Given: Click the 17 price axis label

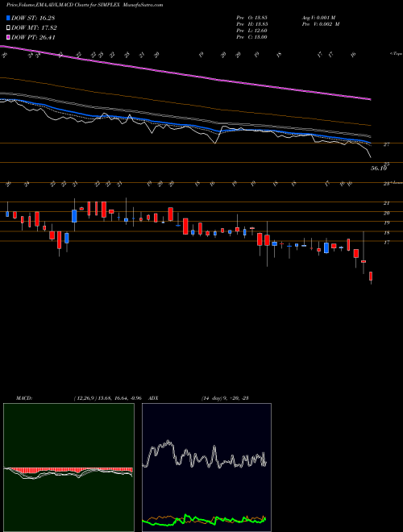Looking at the screenshot, I should 386,243.
